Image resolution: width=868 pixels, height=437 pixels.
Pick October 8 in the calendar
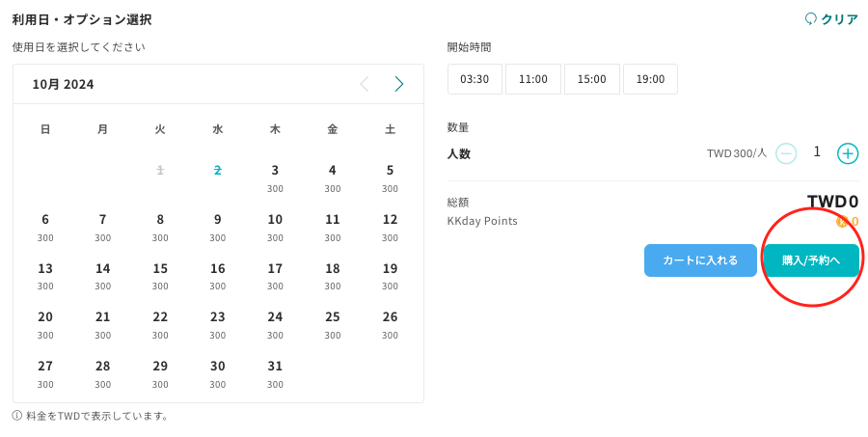[x=160, y=226]
